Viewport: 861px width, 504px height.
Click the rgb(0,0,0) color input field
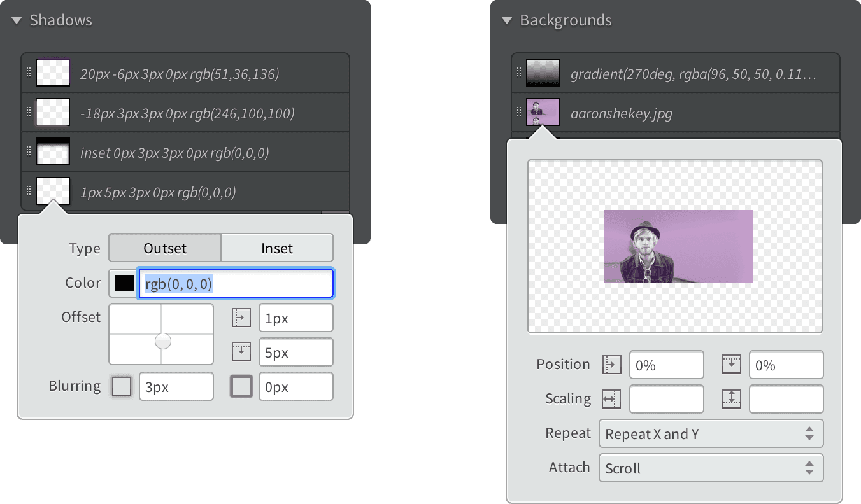(x=236, y=283)
